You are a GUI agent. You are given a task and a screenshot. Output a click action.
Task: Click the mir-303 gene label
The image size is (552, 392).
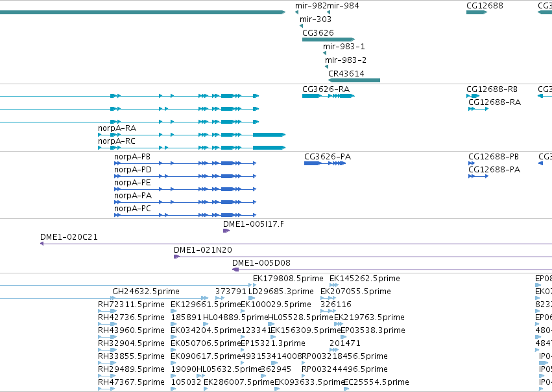point(315,19)
